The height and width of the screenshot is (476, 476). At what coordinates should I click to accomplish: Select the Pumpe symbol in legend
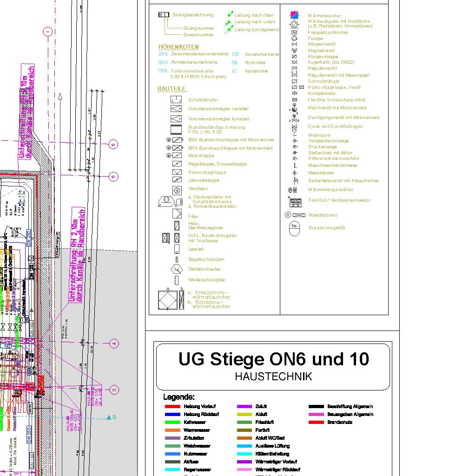click(294, 38)
